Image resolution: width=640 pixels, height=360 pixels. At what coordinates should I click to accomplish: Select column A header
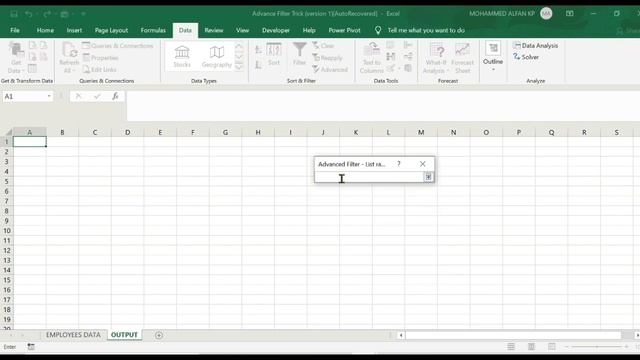pos(29,132)
